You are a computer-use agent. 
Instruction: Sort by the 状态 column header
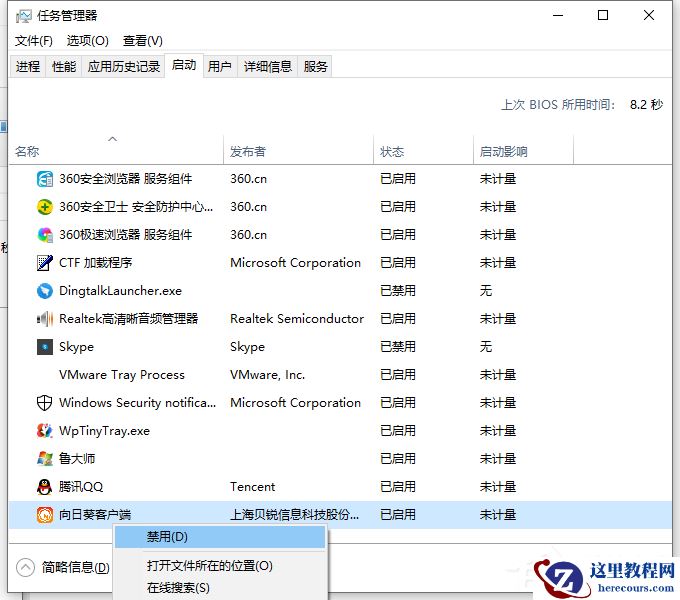[423, 150]
